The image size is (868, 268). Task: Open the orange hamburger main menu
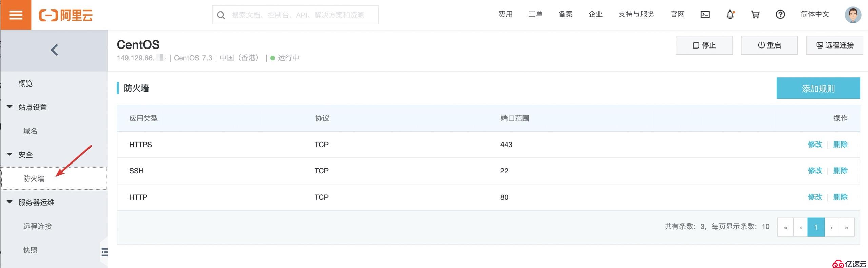16,15
